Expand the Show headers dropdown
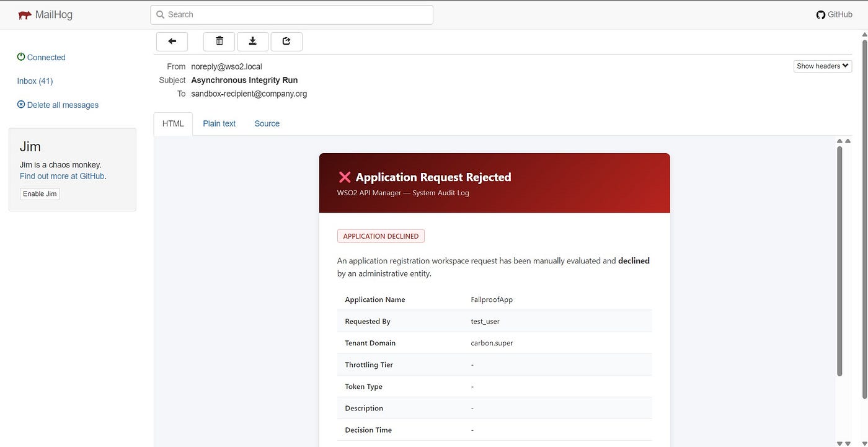 click(x=823, y=66)
